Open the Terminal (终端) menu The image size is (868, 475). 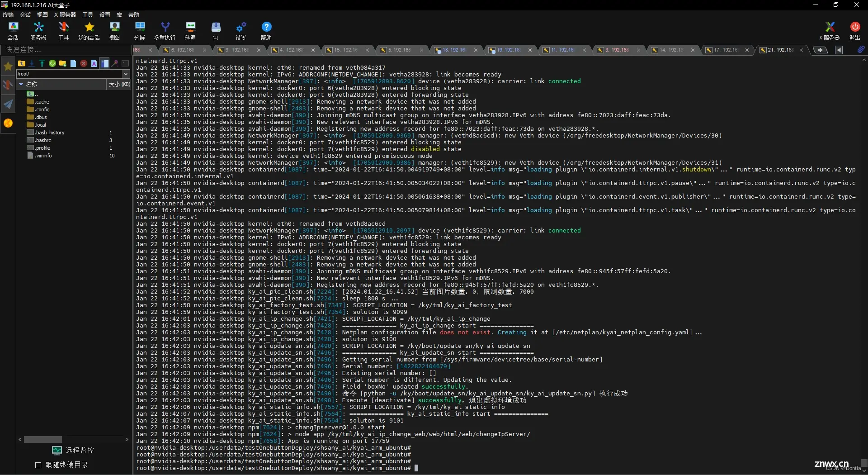click(x=8, y=14)
